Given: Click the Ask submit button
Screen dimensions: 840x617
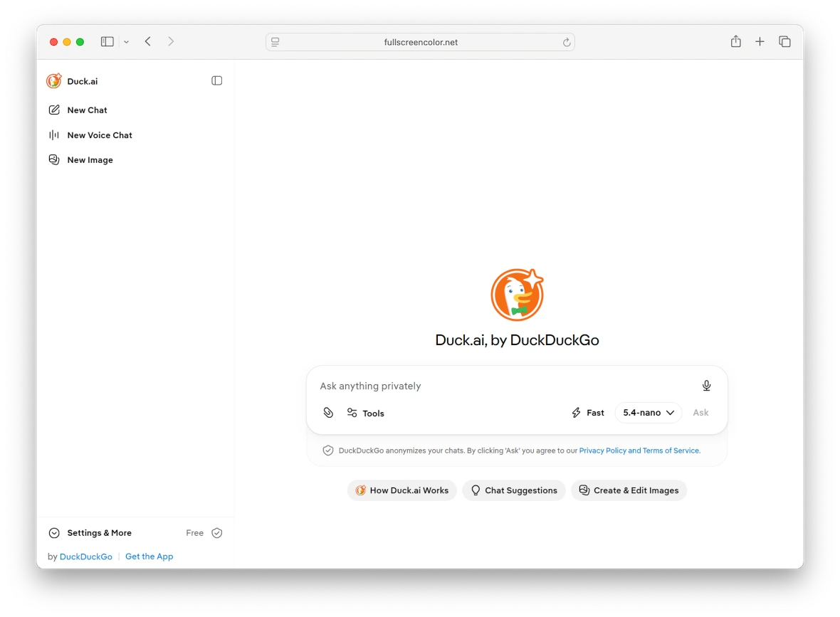Looking at the screenshot, I should [x=700, y=413].
